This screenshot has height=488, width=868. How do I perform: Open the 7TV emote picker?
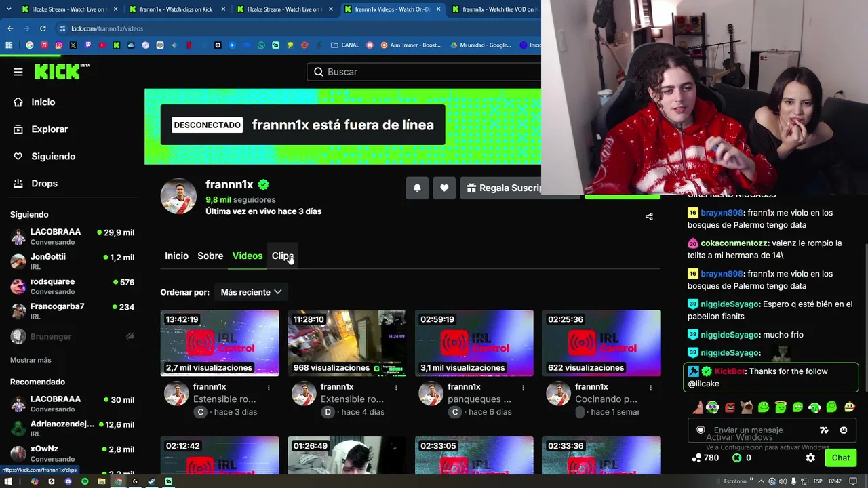click(x=824, y=430)
